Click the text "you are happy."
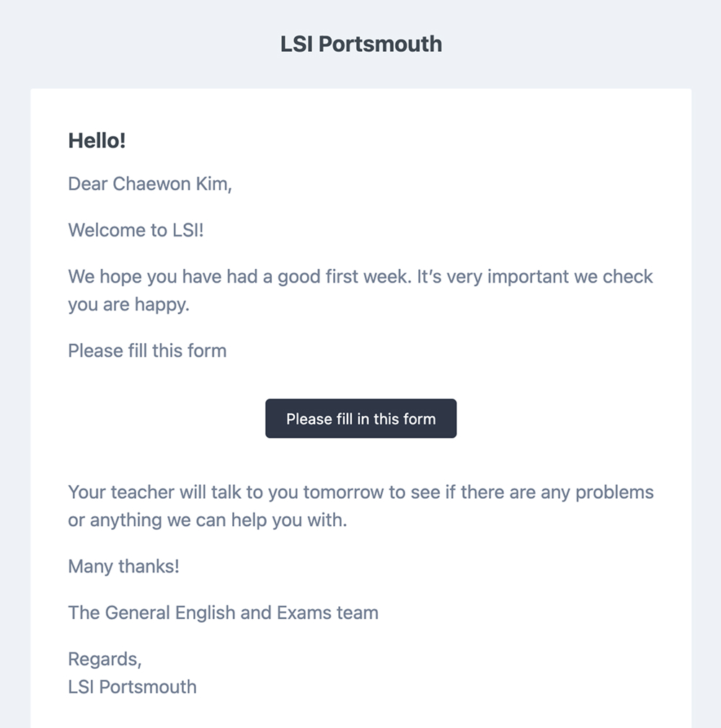Image resolution: width=721 pixels, height=728 pixels. 128,305
